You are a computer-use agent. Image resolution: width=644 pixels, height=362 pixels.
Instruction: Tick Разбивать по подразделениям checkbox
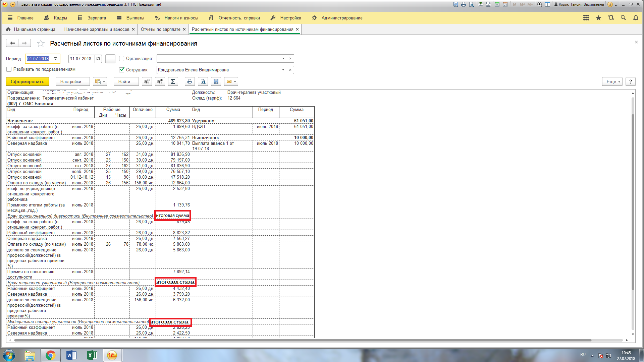pos(9,69)
